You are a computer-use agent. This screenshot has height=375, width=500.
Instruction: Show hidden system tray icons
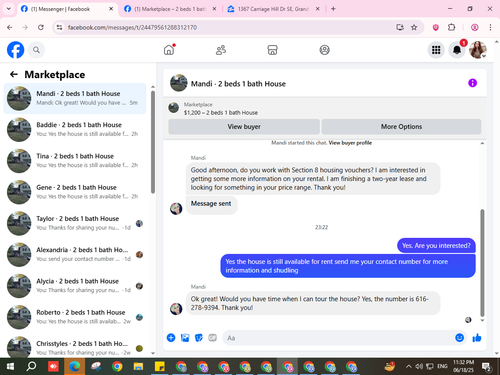pos(408,367)
